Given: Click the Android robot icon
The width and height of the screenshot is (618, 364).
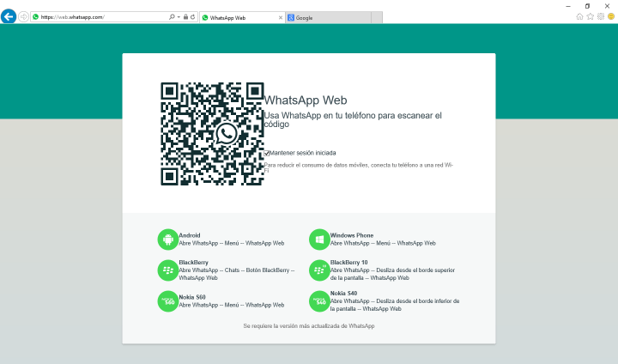Looking at the screenshot, I should tap(168, 240).
